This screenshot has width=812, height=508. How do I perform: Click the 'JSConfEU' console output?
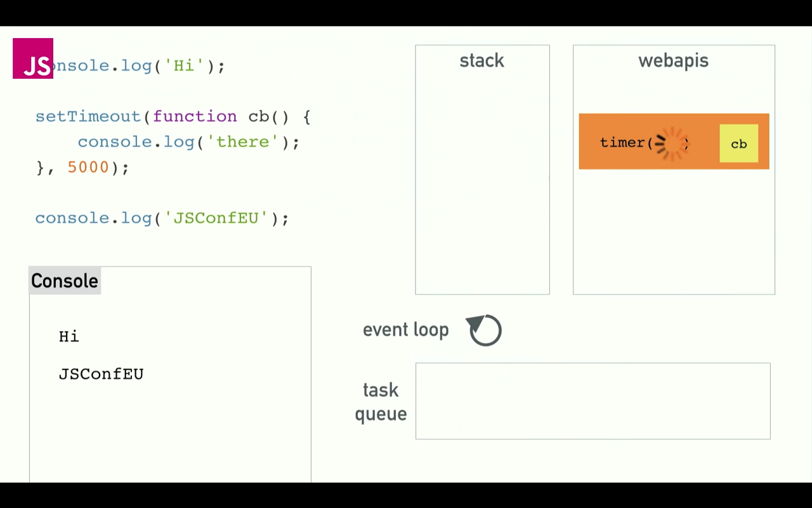101,374
